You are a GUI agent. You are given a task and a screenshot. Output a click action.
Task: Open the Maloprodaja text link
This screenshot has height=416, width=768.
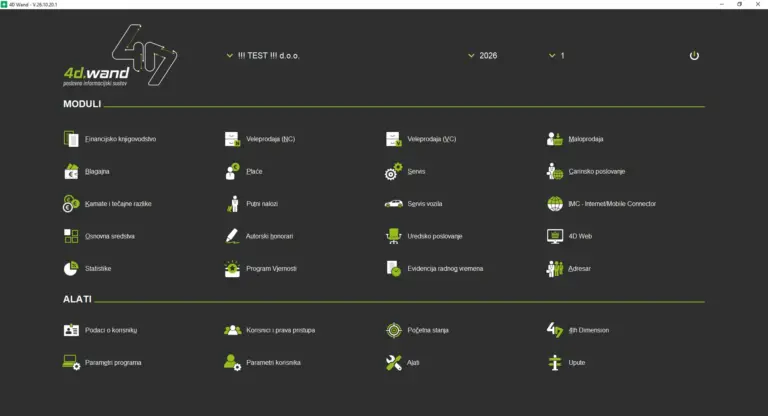pyautogui.click(x=586, y=139)
